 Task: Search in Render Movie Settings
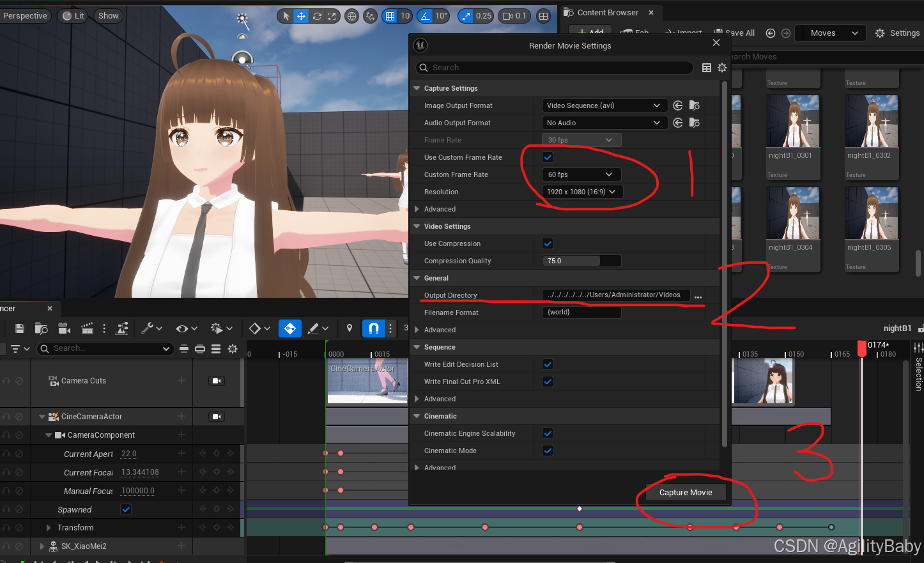tap(554, 68)
